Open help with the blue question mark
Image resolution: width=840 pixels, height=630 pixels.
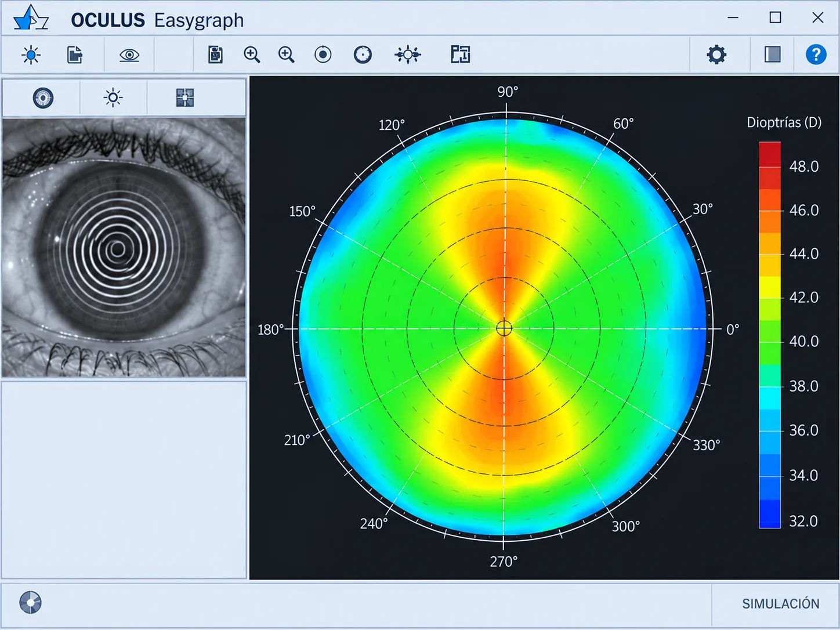(x=816, y=55)
